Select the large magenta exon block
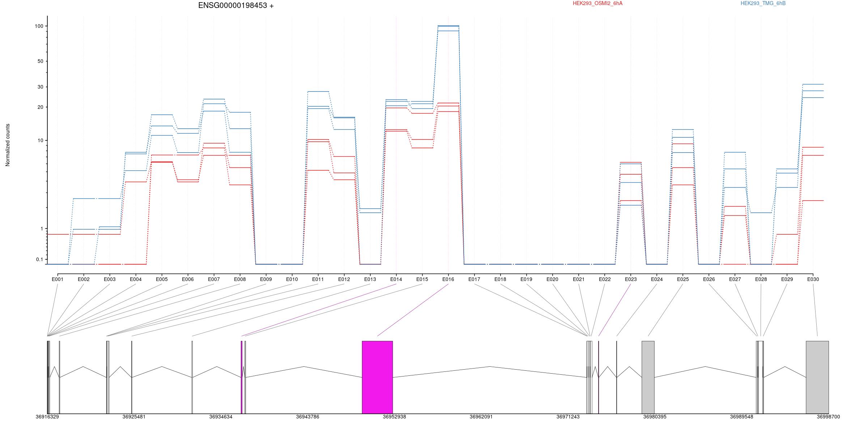Screen dimensions: 868x434 pyautogui.click(x=377, y=377)
